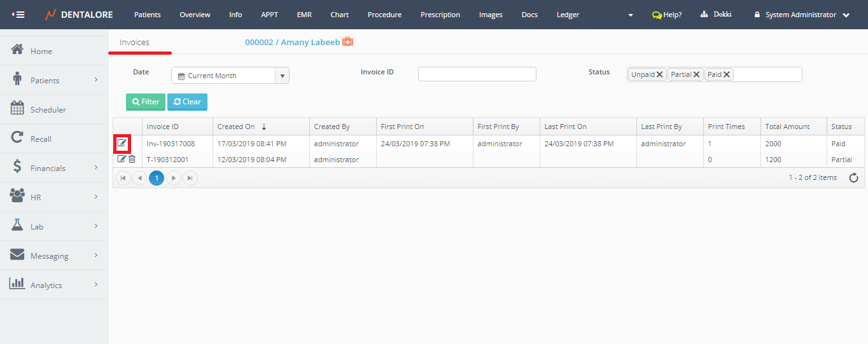Open the Date range dropdown

tap(282, 76)
